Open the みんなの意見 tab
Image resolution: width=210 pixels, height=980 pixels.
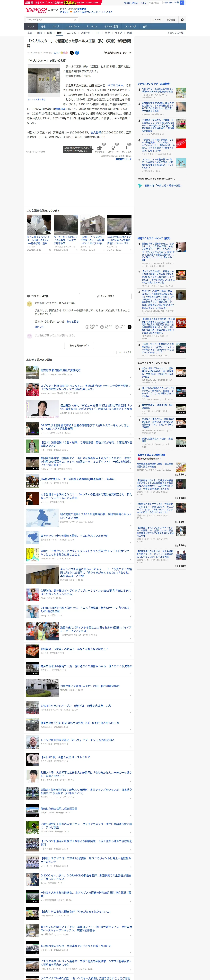click(x=111, y=27)
